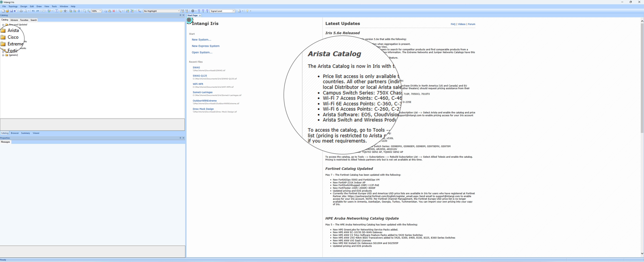Viewport: 644px width, 262px height.
Task: Open the Topology menu
Action: coord(13,7)
